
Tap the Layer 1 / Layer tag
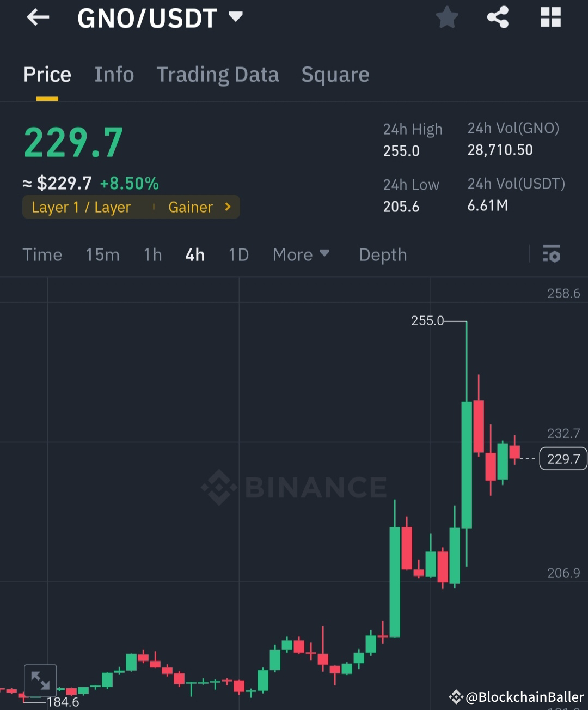coord(81,207)
